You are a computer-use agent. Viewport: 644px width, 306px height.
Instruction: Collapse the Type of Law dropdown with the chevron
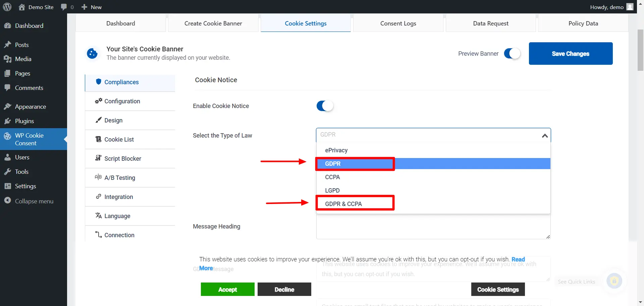pyautogui.click(x=545, y=136)
